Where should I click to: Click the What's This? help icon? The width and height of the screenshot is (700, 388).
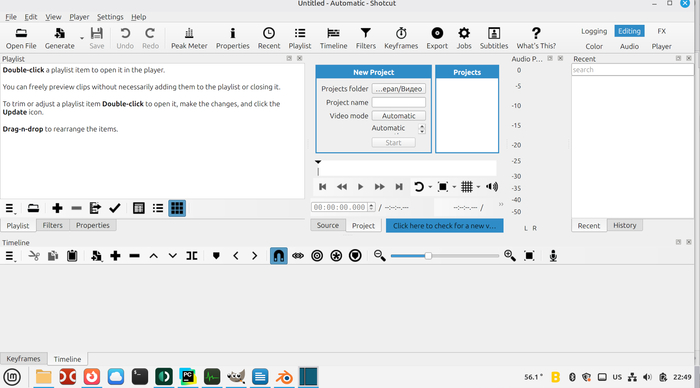click(x=536, y=38)
